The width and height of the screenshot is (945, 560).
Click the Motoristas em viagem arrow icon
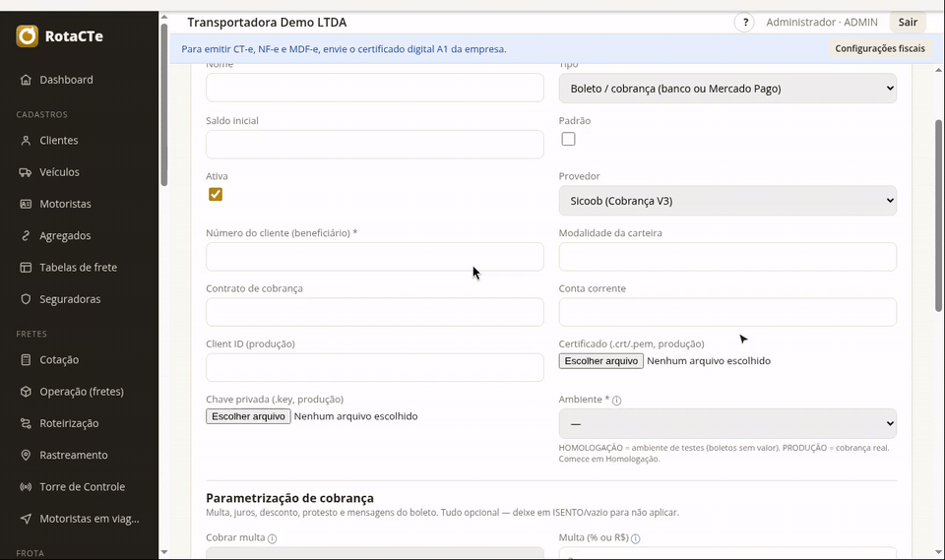(x=26, y=519)
